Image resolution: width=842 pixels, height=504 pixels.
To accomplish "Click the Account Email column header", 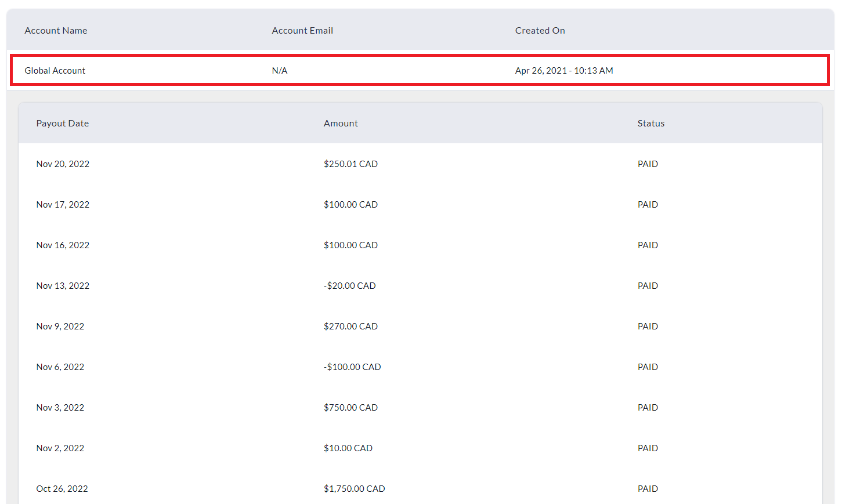I will click(302, 31).
